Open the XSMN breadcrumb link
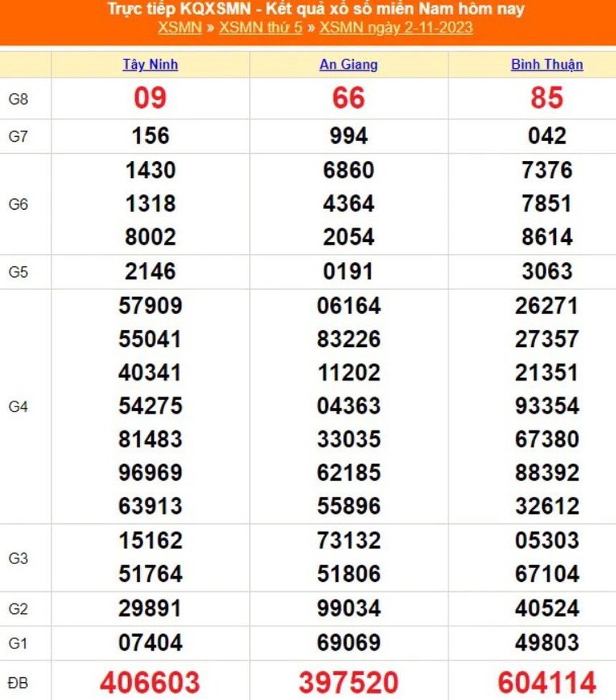 tap(179, 28)
